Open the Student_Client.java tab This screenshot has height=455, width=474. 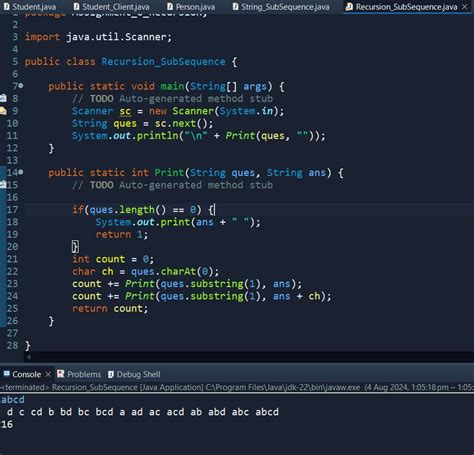pyautogui.click(x=111, y=7)
